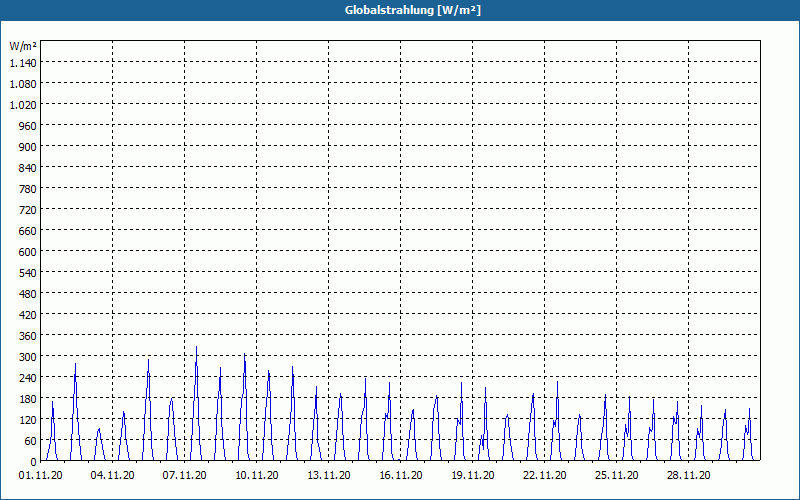The width and height of the screenshot is (800, 500).
Task: Click the W/m² unit label
Action: [23, 46]
